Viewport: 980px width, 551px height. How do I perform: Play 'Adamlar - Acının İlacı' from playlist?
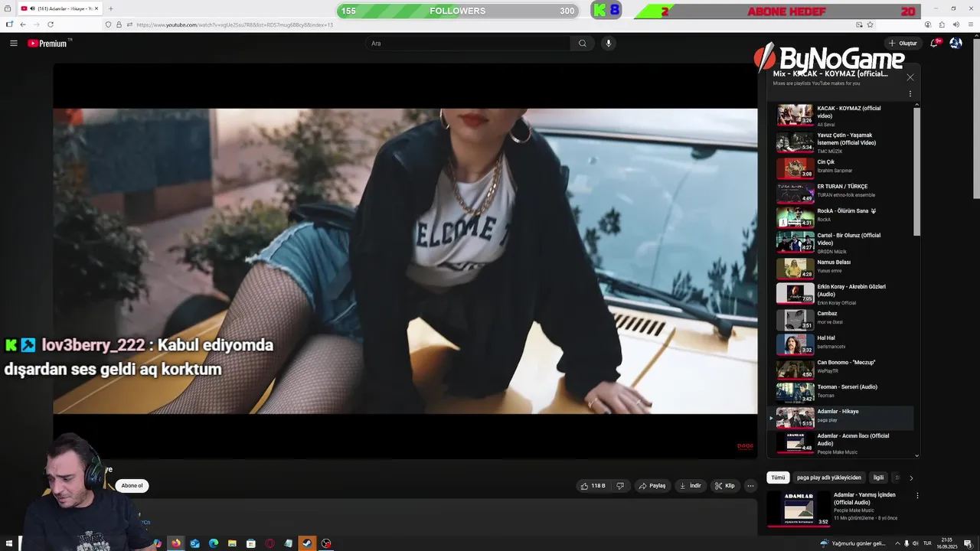click(x=841, y=442)
